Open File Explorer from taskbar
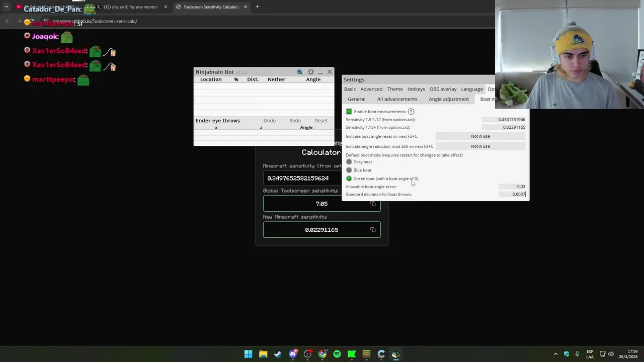644x362 pixels. pyautogui.click(x=263, y=354)
